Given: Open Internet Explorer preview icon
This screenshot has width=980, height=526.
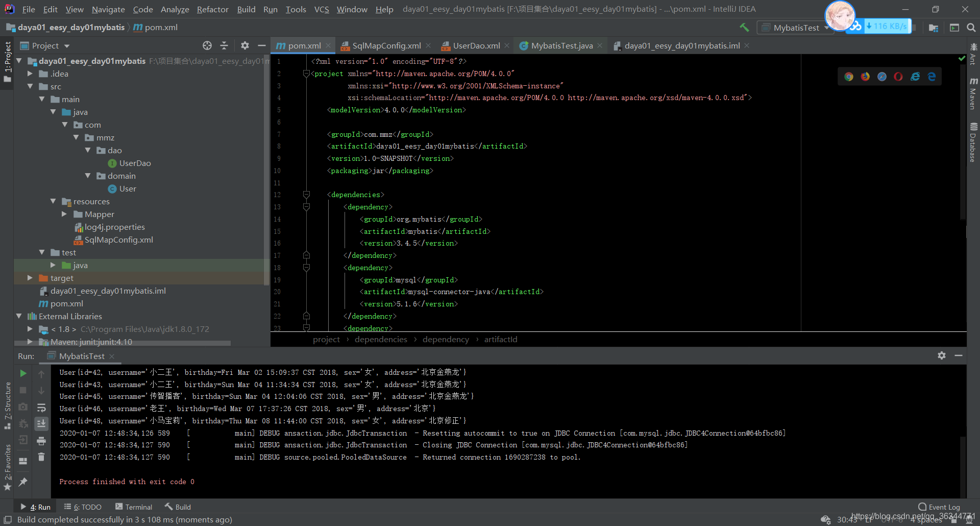Looking at the screenshot, I should coord(915,77).
